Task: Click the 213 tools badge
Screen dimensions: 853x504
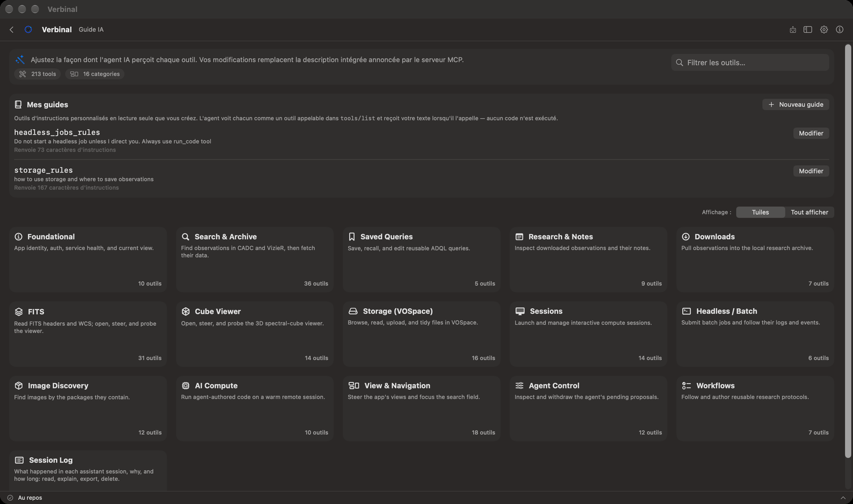Action: tap(37, 75)
